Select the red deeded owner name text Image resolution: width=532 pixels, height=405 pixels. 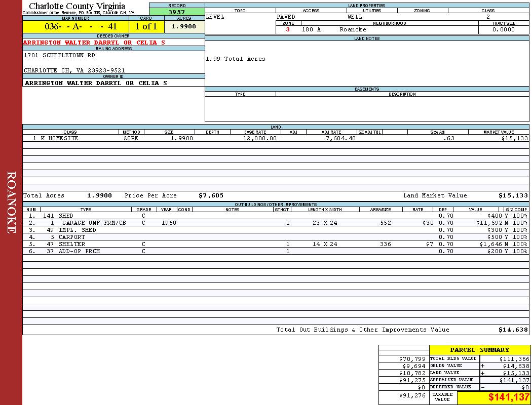tap(94, 43)
